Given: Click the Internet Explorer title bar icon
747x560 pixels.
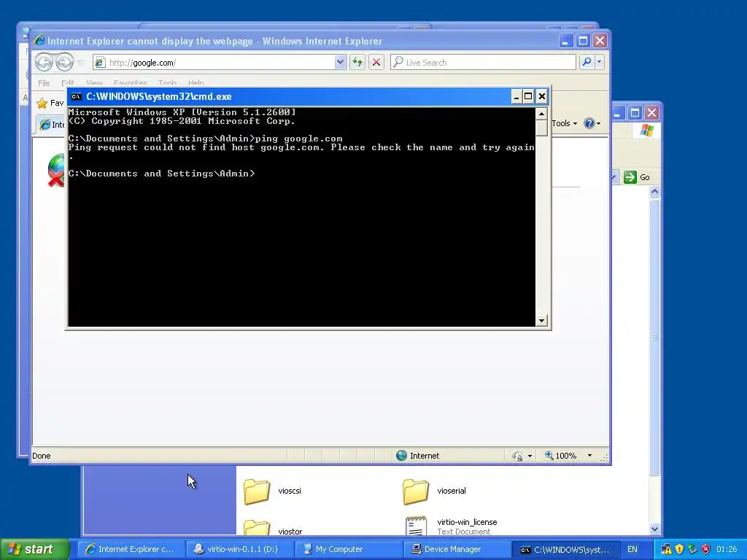Looking at the screenshot, I should coord(39,41).
